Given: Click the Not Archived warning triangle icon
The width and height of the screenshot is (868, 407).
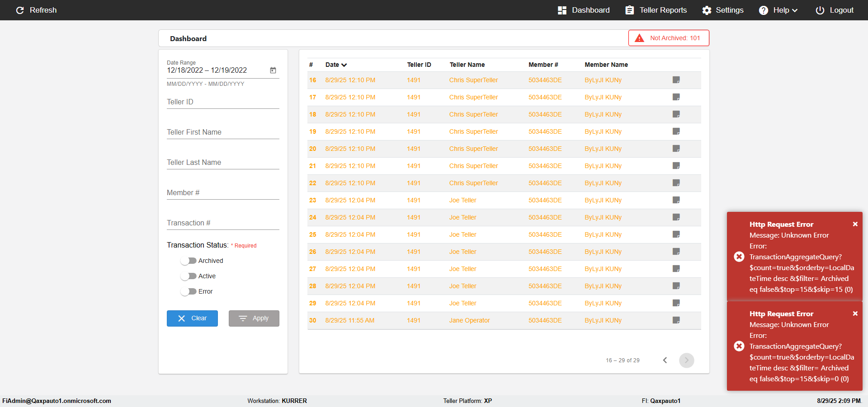Looking at the screenshot, I should pyautogui.click(x=639, y=38).
